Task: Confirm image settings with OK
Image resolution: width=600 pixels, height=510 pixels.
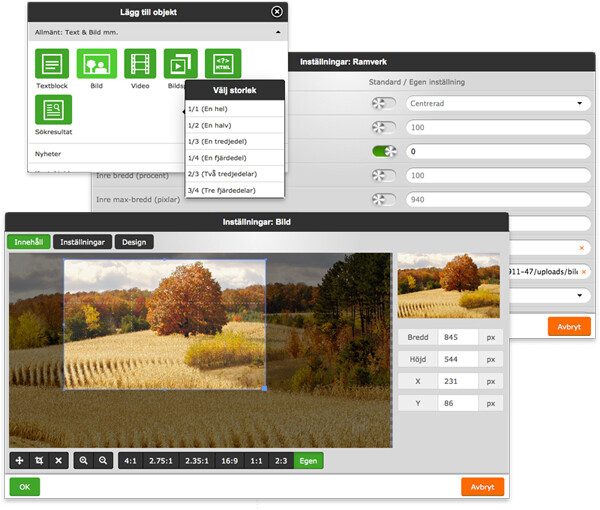Action: click(25, 487)
